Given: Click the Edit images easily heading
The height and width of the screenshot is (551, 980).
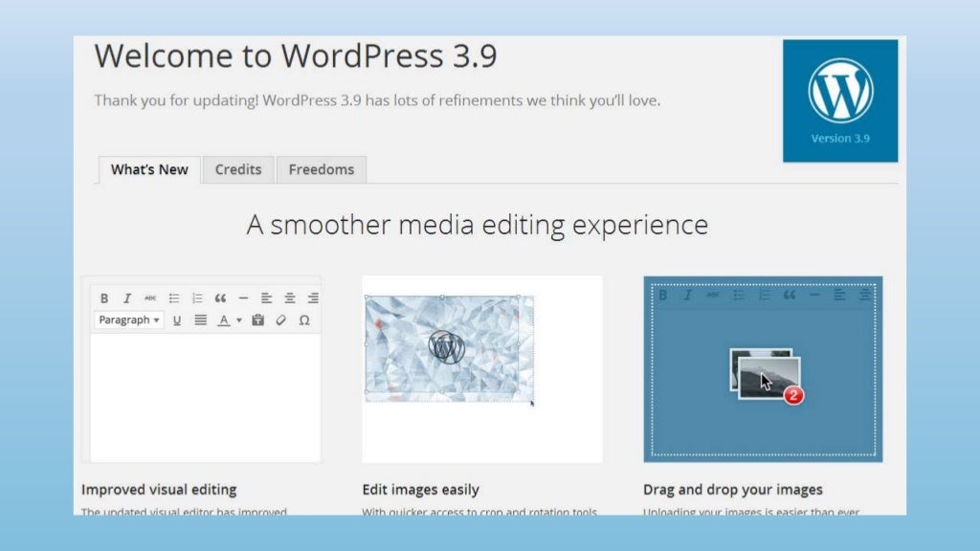Looking at the screenshot, I should tap(421, 490).
